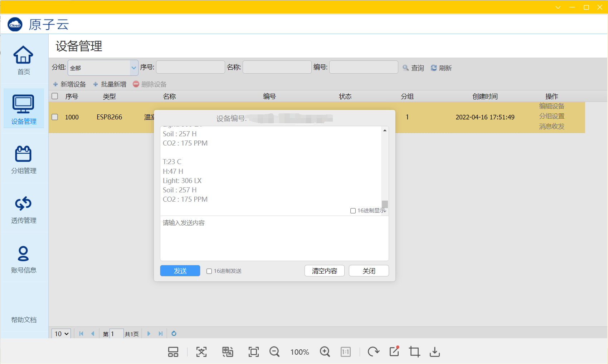Open thumbnail grid view in bottom toolbar
Viewport: 608px width, 364px height.
point(173,352)
